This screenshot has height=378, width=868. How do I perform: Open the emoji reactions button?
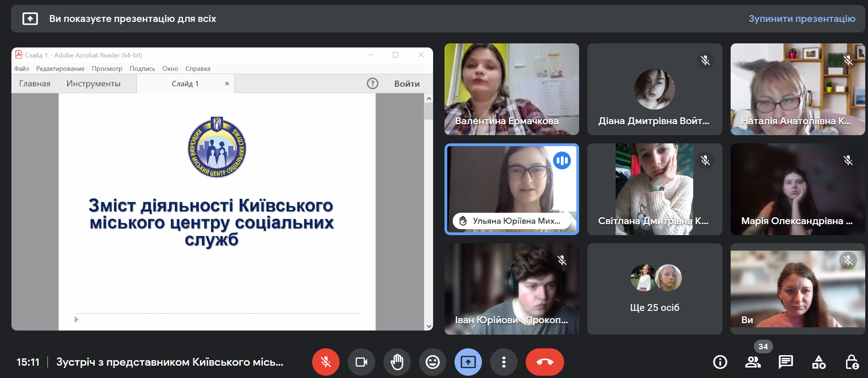[432, 362]
